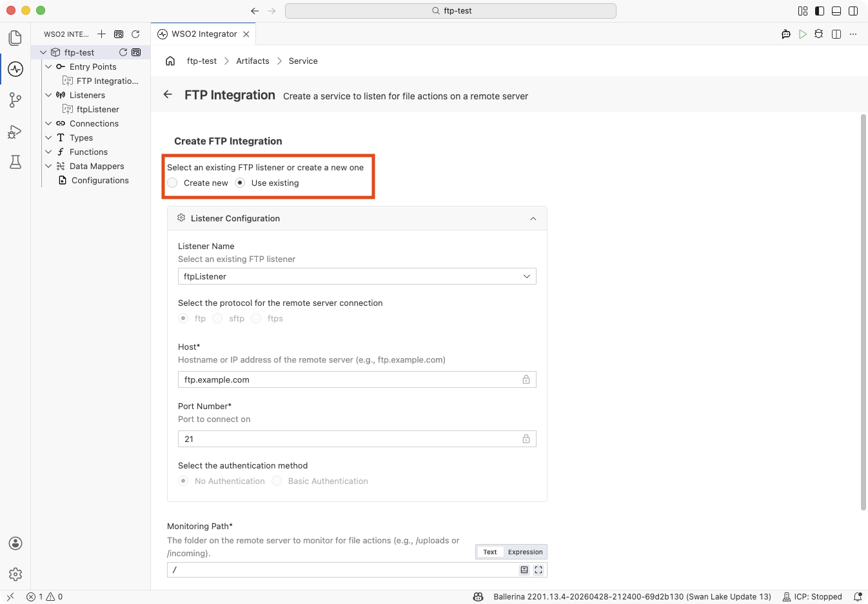Open the ftpListener Listener Name dropdown
This screenshot has height=604, width=868.
(357, 276)
